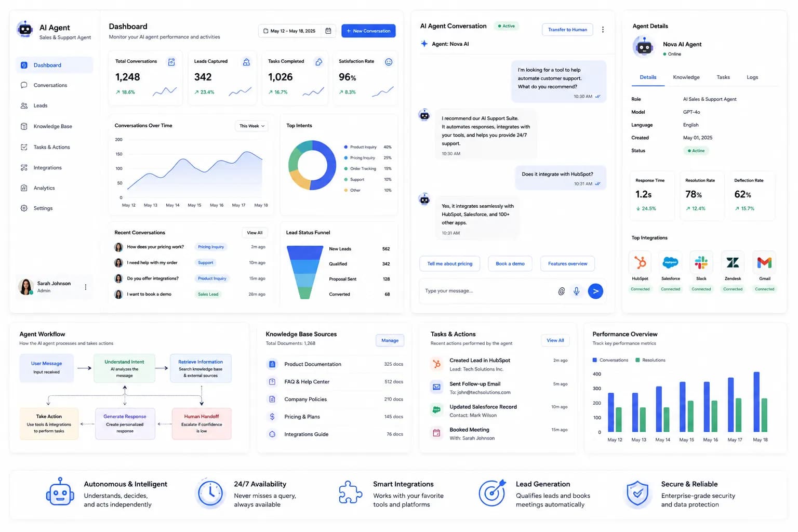
Task: Open the conversation three-dot options menu
Action: (x=603, y=30)
